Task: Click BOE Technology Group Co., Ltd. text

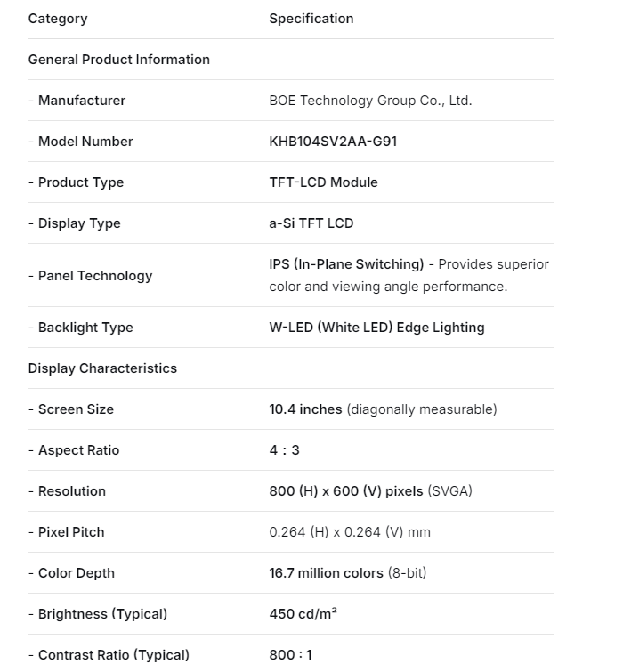Action: [370, 101]
